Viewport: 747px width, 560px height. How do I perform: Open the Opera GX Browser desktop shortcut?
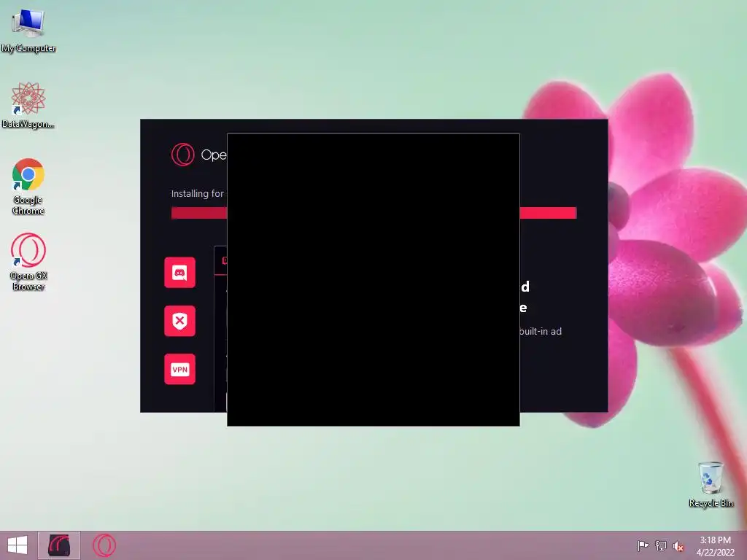[x=28, y=262]
